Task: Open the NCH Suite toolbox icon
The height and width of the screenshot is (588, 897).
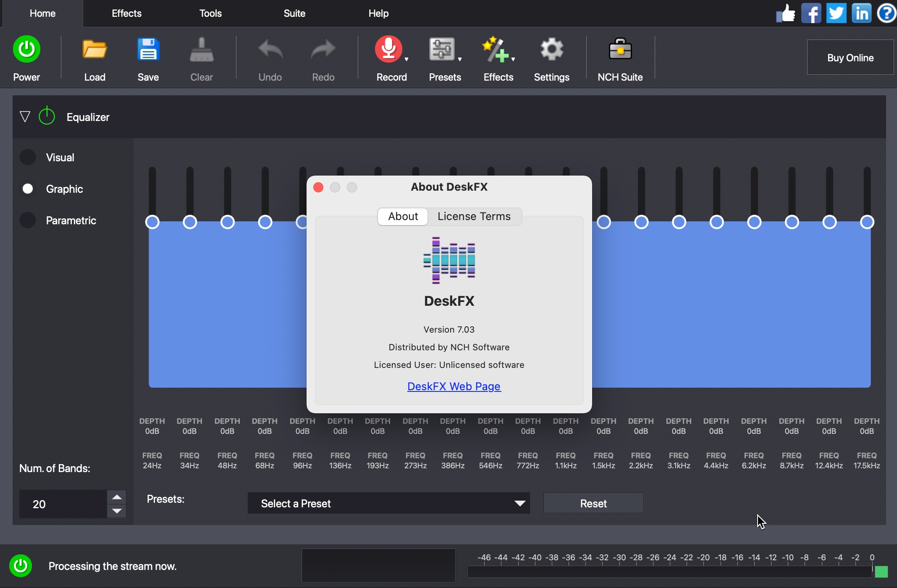Action: coord(620,50)
